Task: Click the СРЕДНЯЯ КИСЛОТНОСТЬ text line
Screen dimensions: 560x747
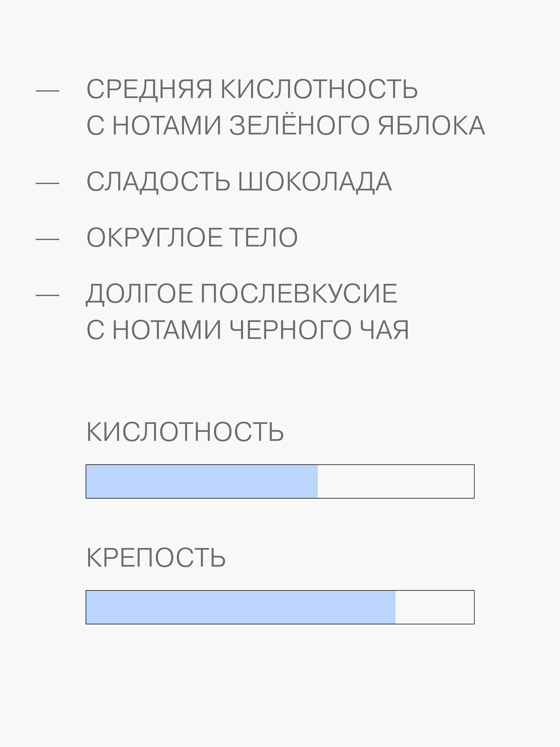Action: (x=252, y=89)
